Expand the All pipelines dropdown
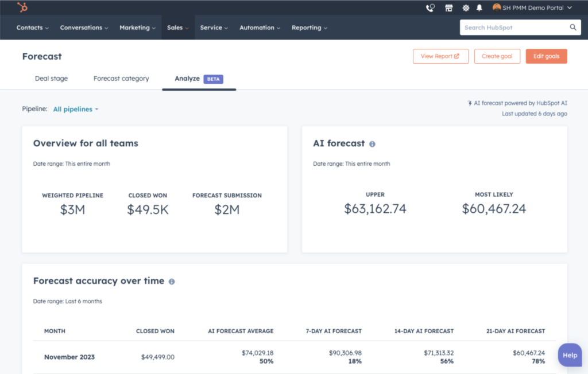Image resolution: width=588 pixels, height=374 pixels. pyautogui.click(x=76, y=109)
